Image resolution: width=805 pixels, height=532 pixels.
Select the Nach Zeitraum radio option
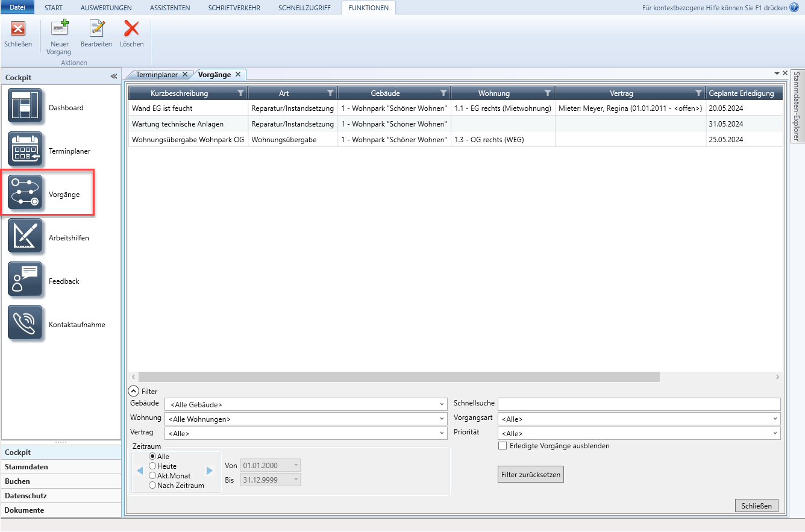pos(152,486)
